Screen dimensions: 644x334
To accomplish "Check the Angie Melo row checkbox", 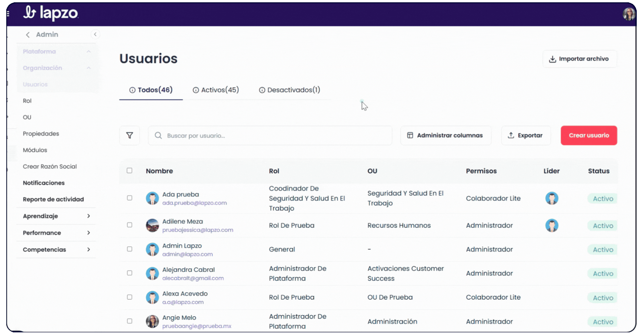I will (129, 321).
